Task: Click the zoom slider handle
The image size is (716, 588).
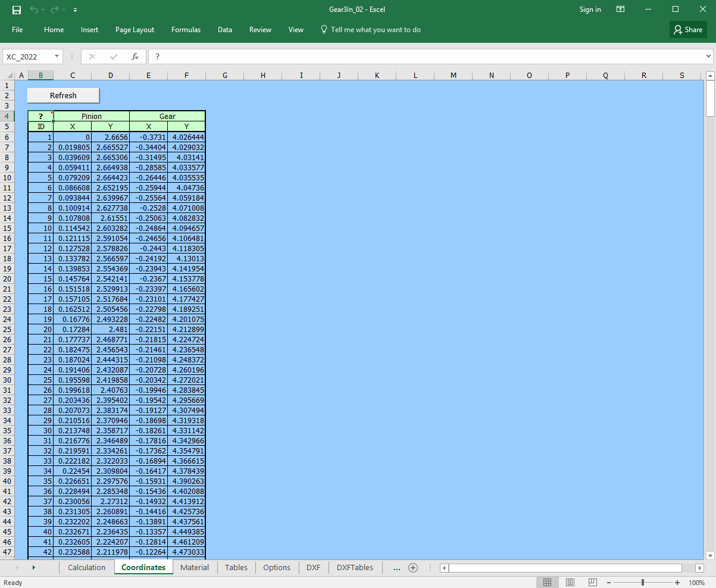Action: (643, 582)
